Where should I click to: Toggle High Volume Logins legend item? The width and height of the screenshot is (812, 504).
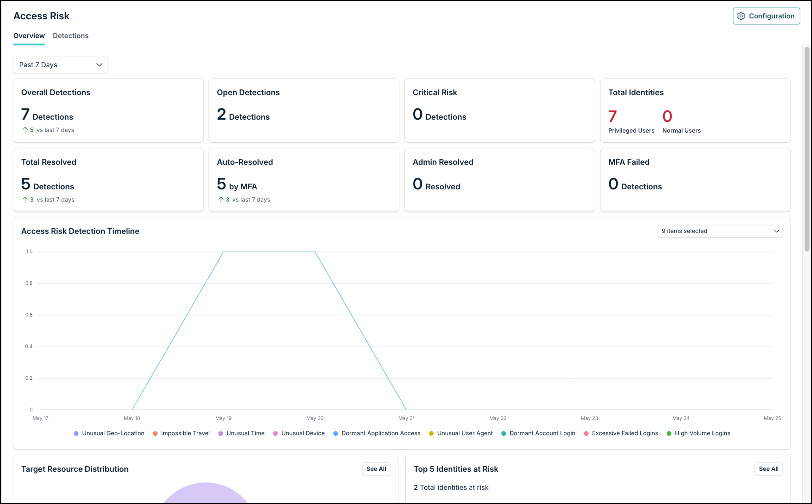[698, 433]
